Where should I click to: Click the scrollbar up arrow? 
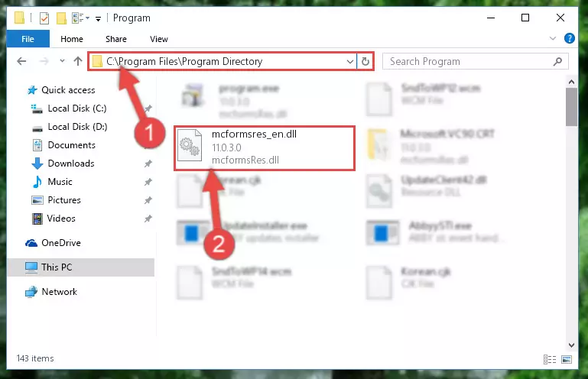571,82
